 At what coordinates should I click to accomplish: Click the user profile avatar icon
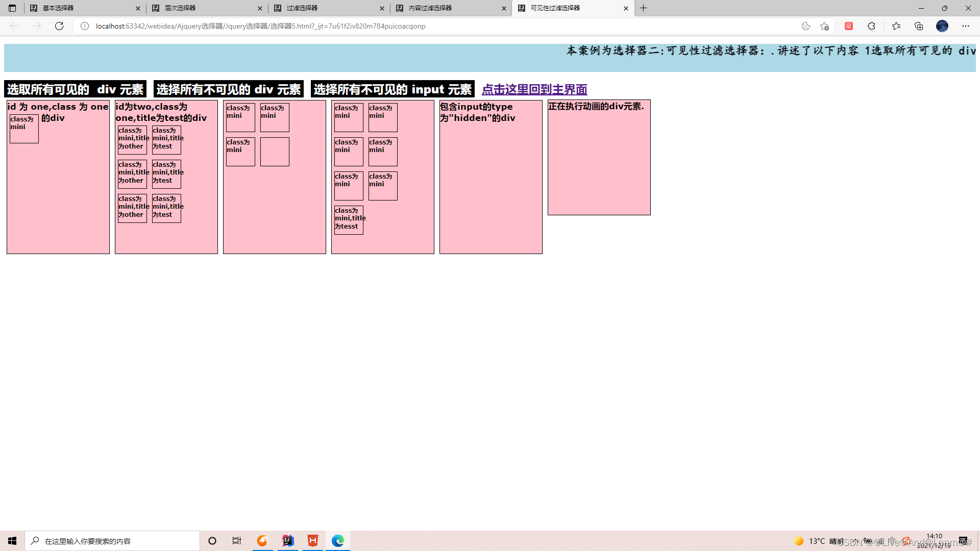942,26
